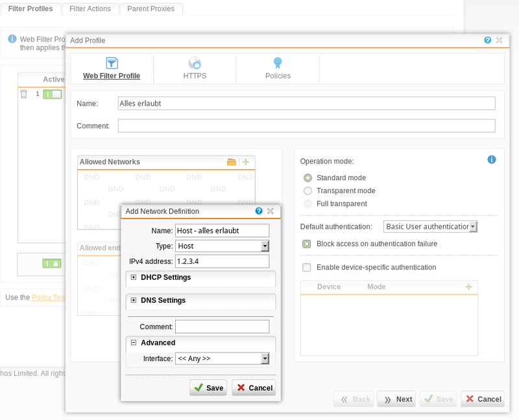Click the Next button in Add Profile
Screen dimensions: 519x420
point(396,399)
